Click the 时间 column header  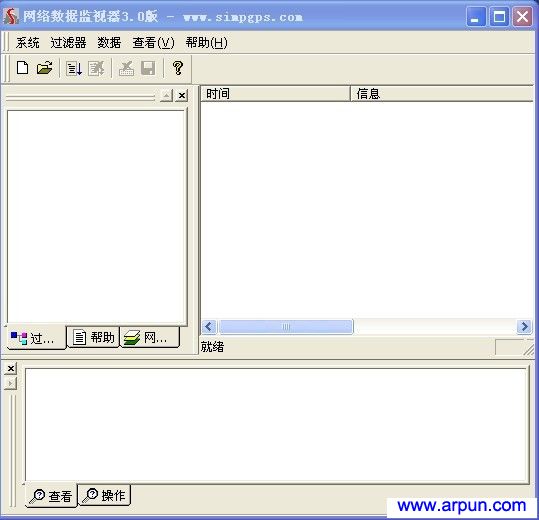(x=275, y=93)
